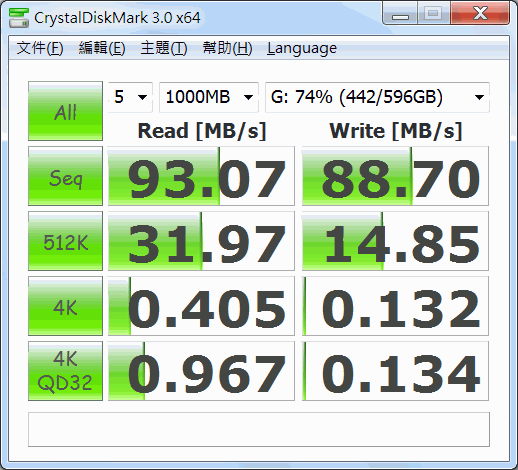Click the Seq write value 88.70

pos(395,176)
